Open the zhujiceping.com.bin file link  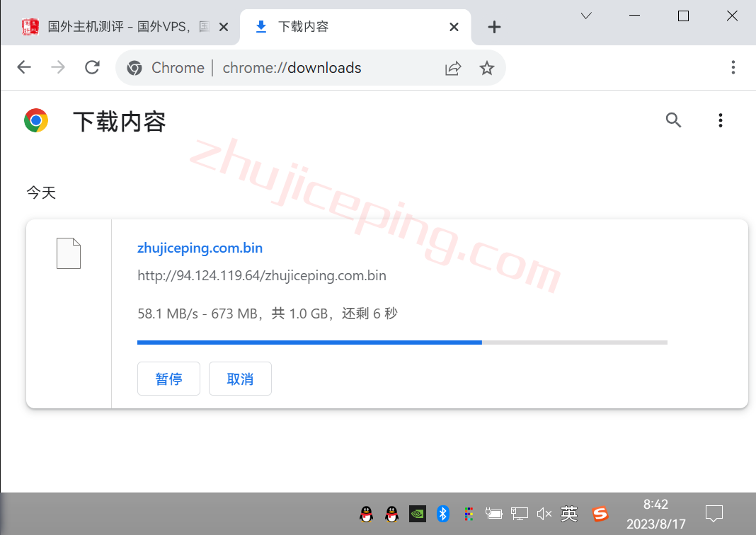[200, 248]
